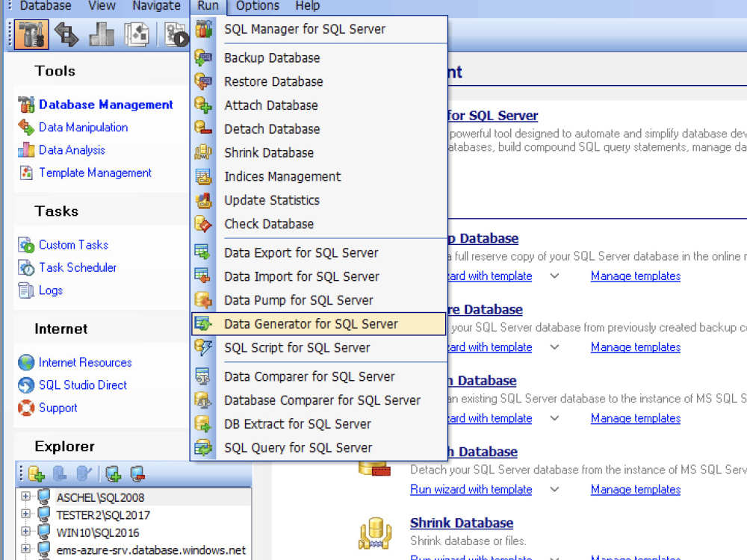
Task: Select the WIN10\SQL2016 tree item
Action: pos(98,532)
